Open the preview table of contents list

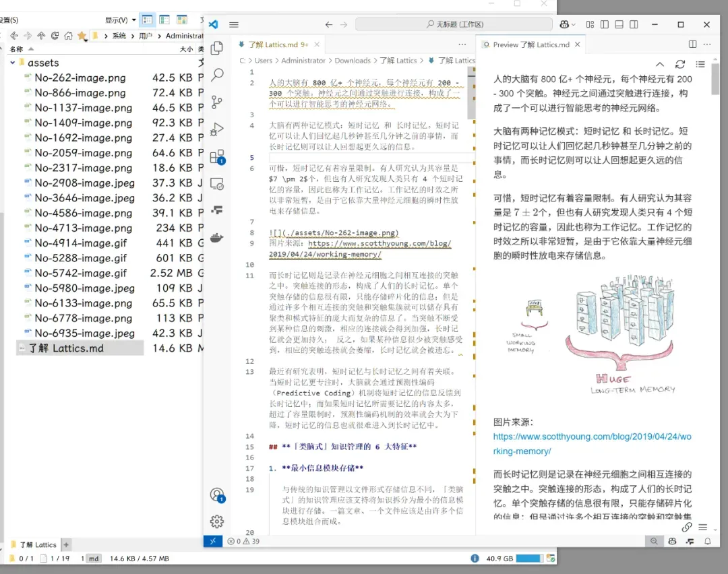pyautogui.click(x=700, y=64)
